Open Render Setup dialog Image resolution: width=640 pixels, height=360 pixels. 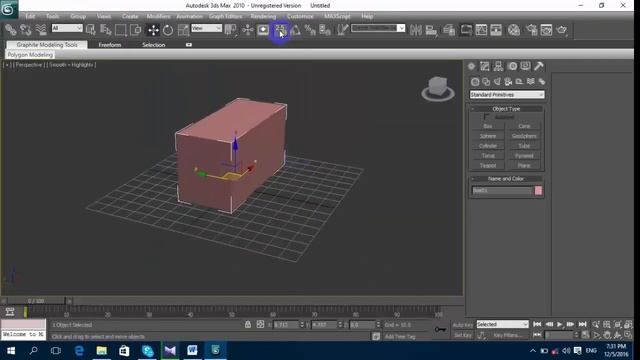pyautogui.click(x=532, y=30)
